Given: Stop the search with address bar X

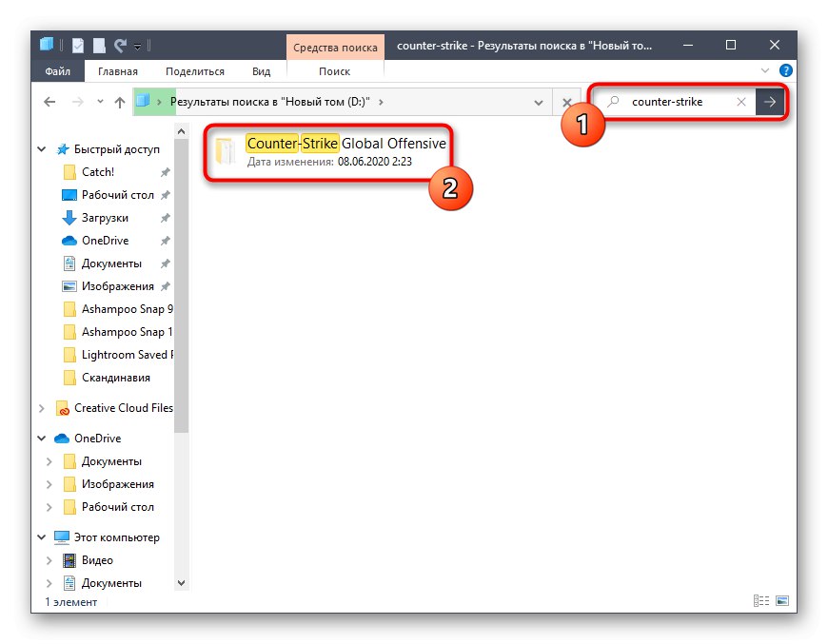Looking at the screenshot, I should (566, 103).
